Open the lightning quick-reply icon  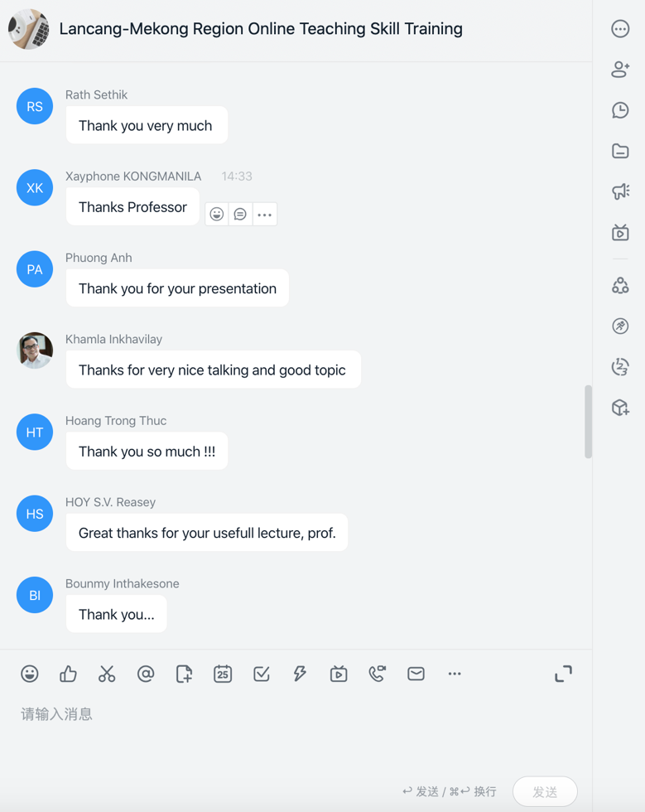click(x=300, y=674)
